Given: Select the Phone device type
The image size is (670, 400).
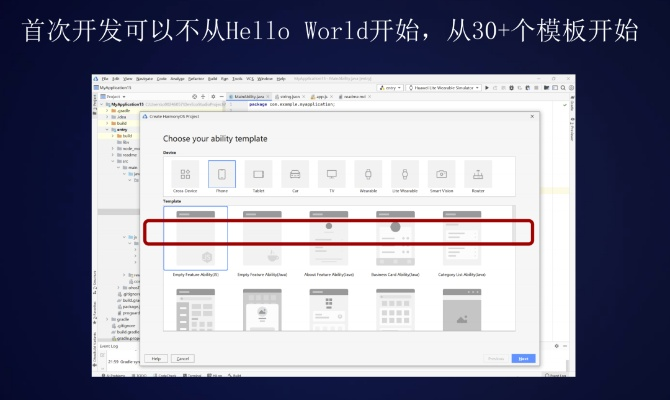Looking at the screenshot, I should [222, 175].
